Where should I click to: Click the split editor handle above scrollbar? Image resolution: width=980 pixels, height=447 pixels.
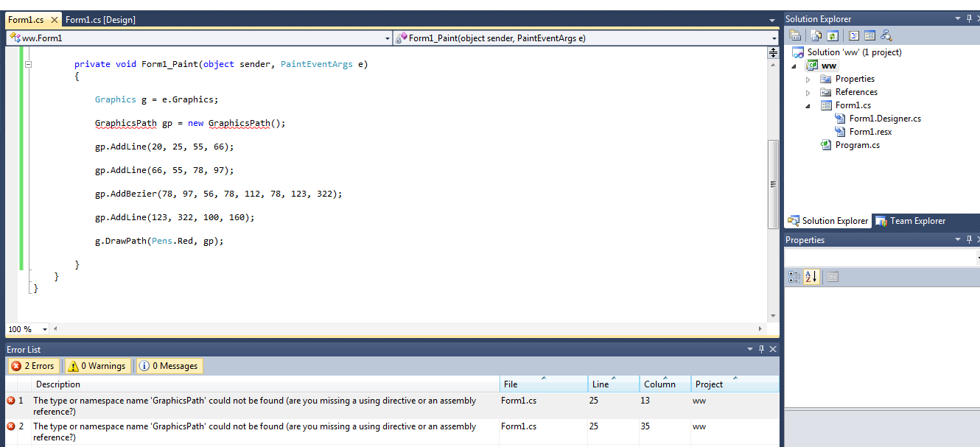tap(773, 52)
